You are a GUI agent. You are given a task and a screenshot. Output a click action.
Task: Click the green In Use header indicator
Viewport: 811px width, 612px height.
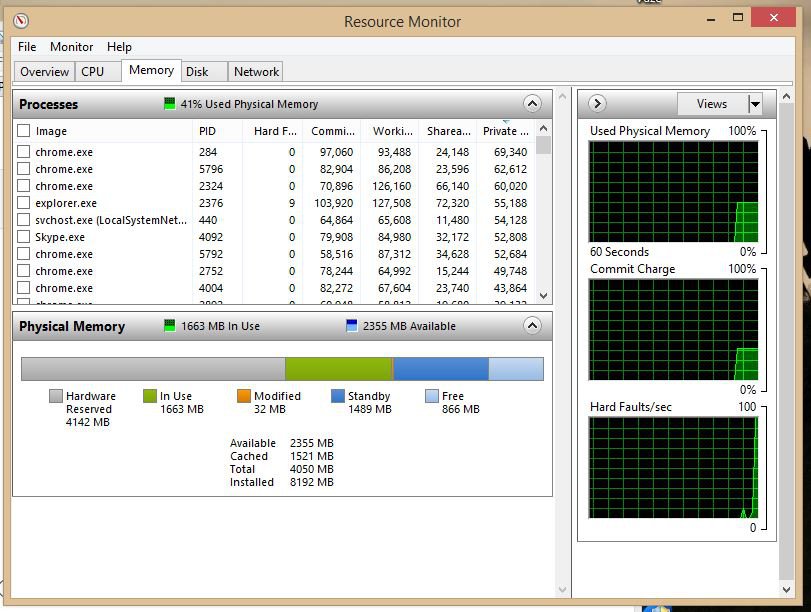click(170, 326)
